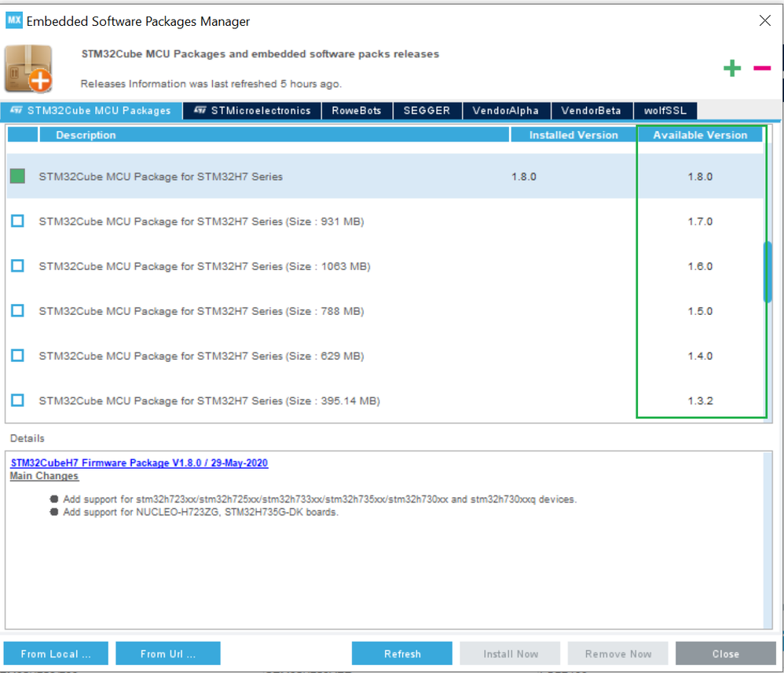Select the row text with Size : 395.14 MB
Image resolution: width=784 pixels, height=673 pixels.
pos(210,401)
